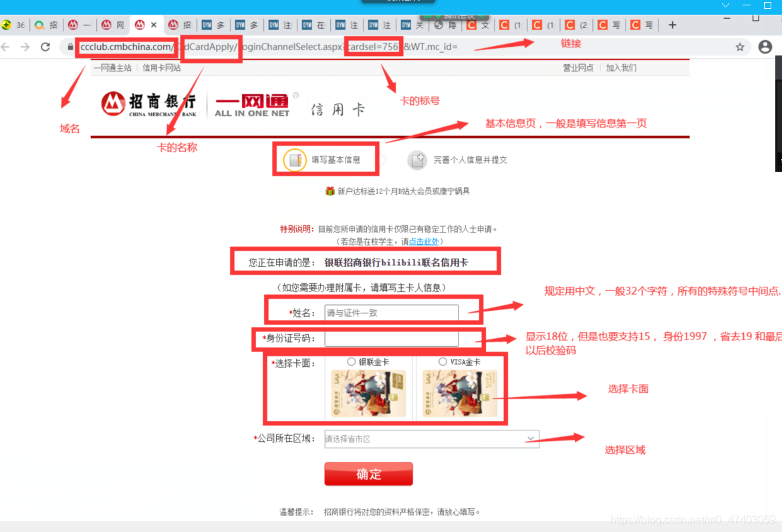Image resolution: width=782 pixels, height=532 pixels.
Task: Click the red 确定 confirm button
Action: pos(368,474)
